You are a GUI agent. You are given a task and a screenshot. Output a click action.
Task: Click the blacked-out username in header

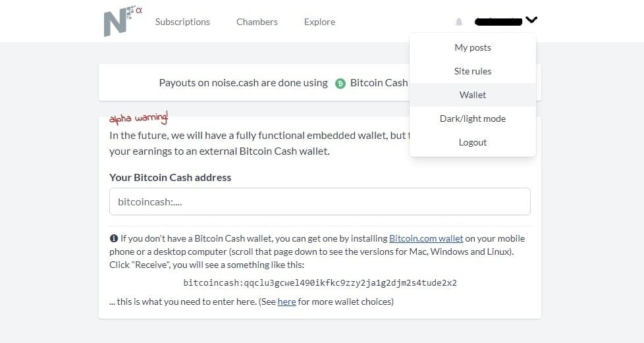coord(498,21)
